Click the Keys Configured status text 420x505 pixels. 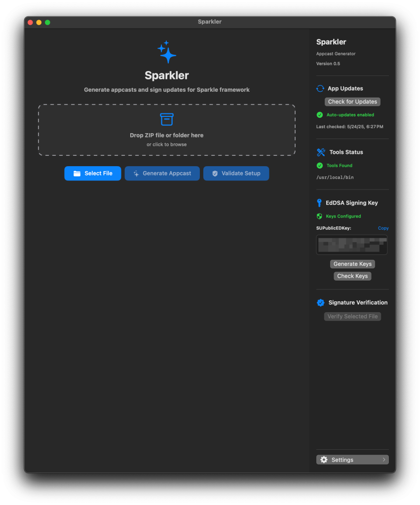pos(344,216)
